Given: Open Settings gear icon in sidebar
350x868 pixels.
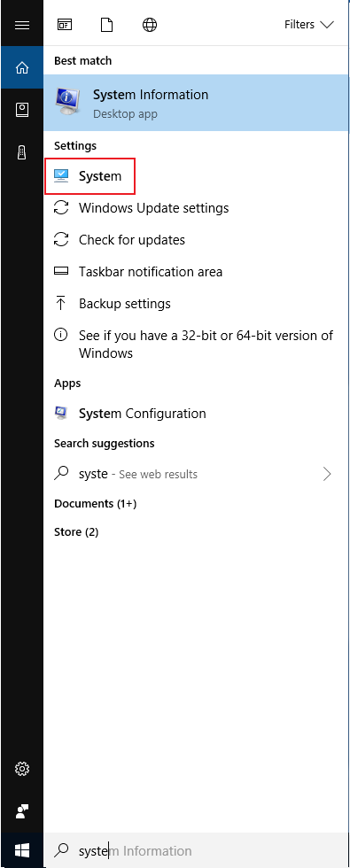Looking at the screenshot, I should (21, 769).
